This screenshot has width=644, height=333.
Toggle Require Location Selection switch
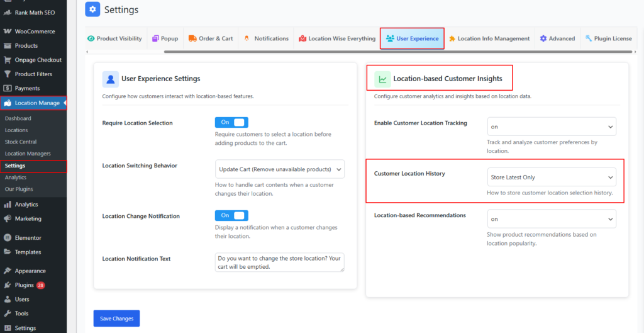[x=231, y=122]
